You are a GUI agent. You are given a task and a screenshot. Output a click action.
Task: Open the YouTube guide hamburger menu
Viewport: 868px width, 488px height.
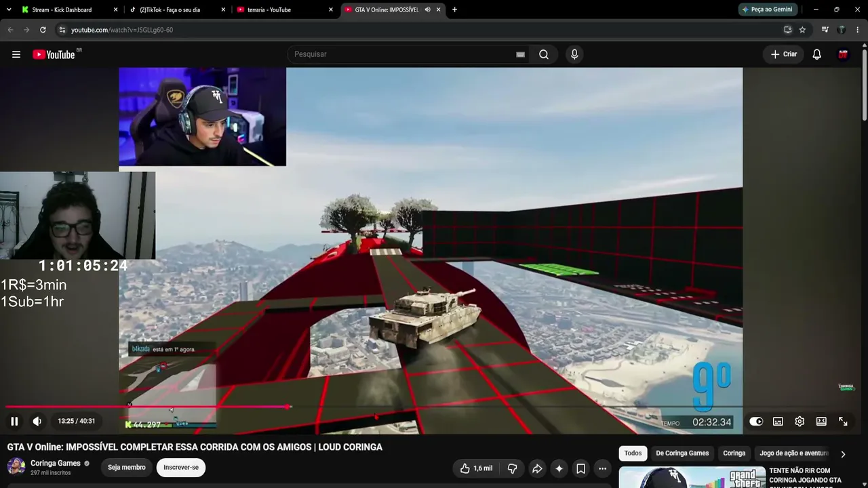(x=16, y=54)
